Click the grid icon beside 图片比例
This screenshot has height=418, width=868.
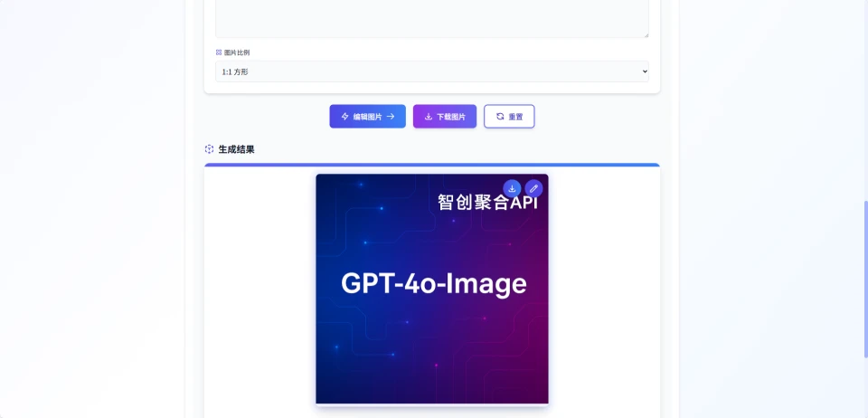[x=219, y=52]
